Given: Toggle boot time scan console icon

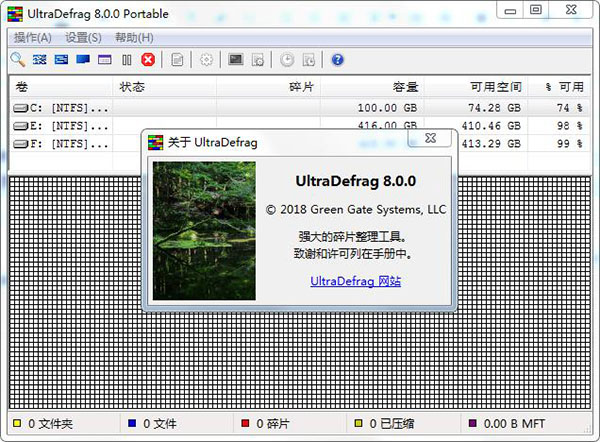Looking at the screenshot, I should point(236,59).
